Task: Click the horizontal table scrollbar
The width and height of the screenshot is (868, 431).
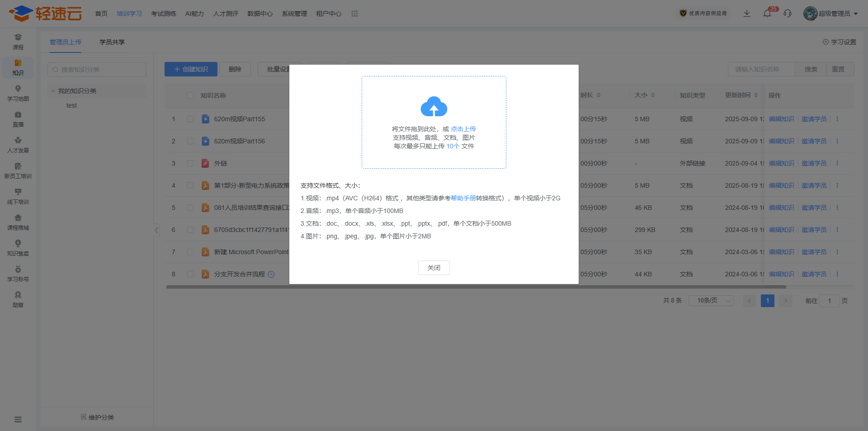Action: click(476, 287)
